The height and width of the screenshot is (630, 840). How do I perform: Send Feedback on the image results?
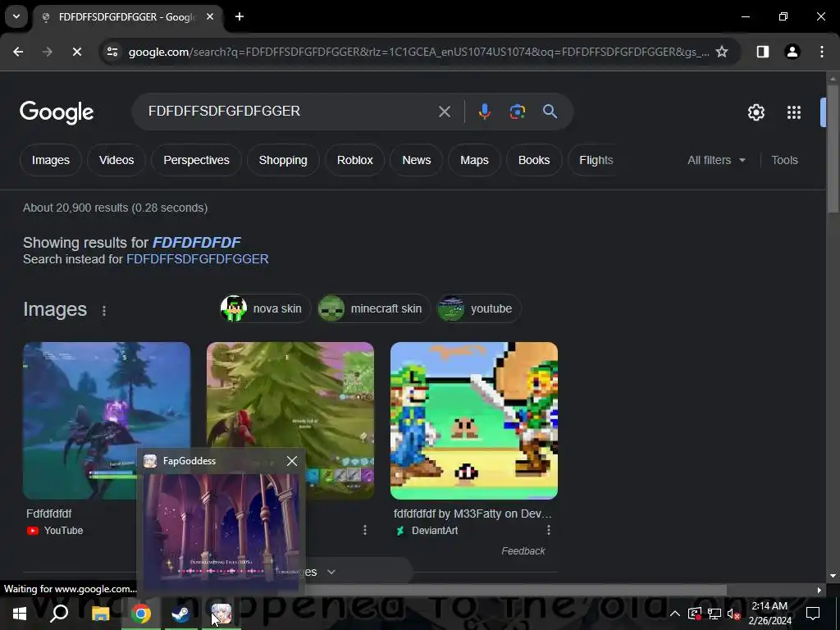[523, 551]
